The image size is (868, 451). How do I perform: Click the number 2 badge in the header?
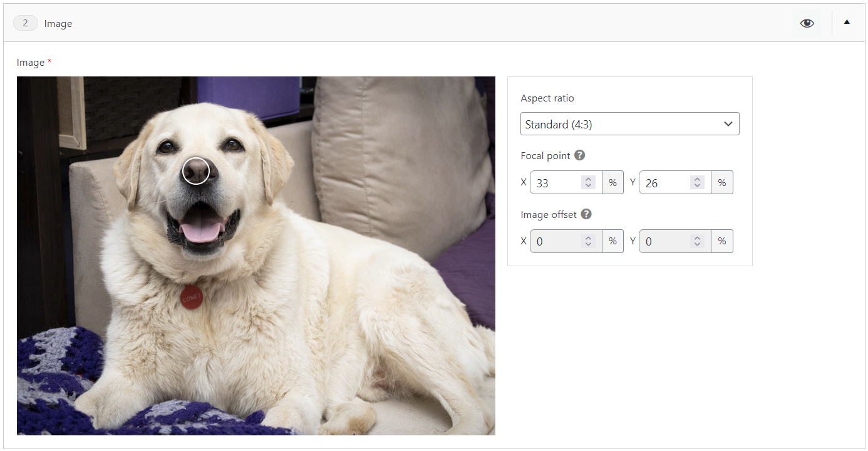(26, 23)
